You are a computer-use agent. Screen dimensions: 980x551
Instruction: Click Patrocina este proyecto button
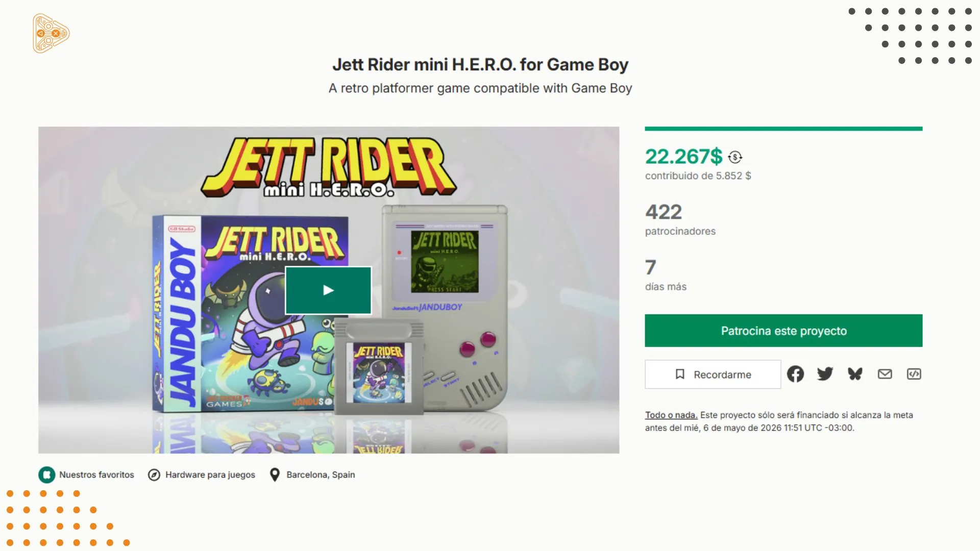click(783, 331)
